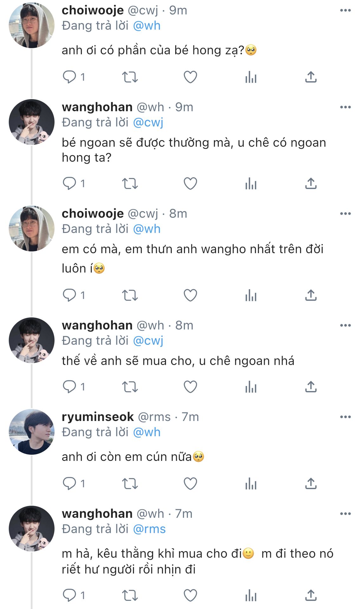
Task: Share choiwooje's 'anh ơi có phần' tweet
Action: pos(311,77)
